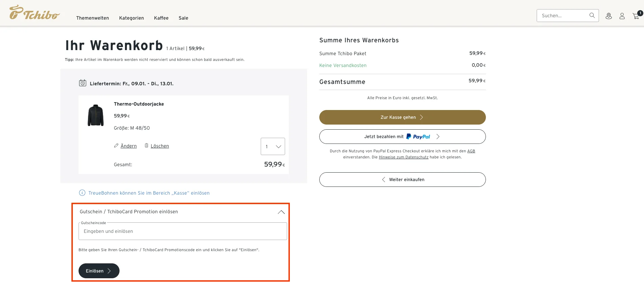
Task: Click the TreueBohnen info icon
Action: click(82, 193)
